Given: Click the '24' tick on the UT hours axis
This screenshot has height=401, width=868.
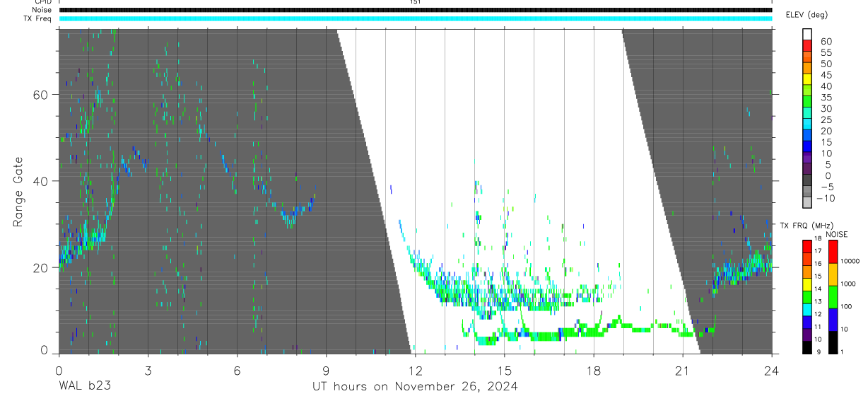Looking at the screenshot, I should coord(772,370).
